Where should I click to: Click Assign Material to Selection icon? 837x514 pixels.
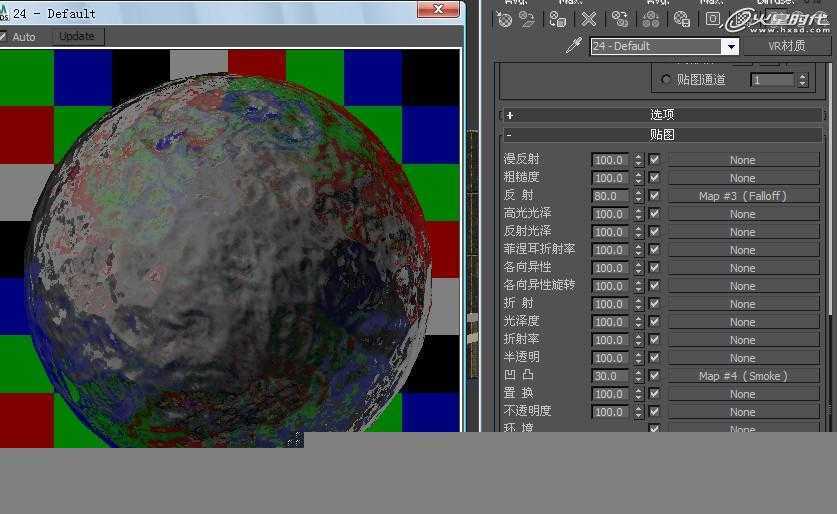(558, 20)
